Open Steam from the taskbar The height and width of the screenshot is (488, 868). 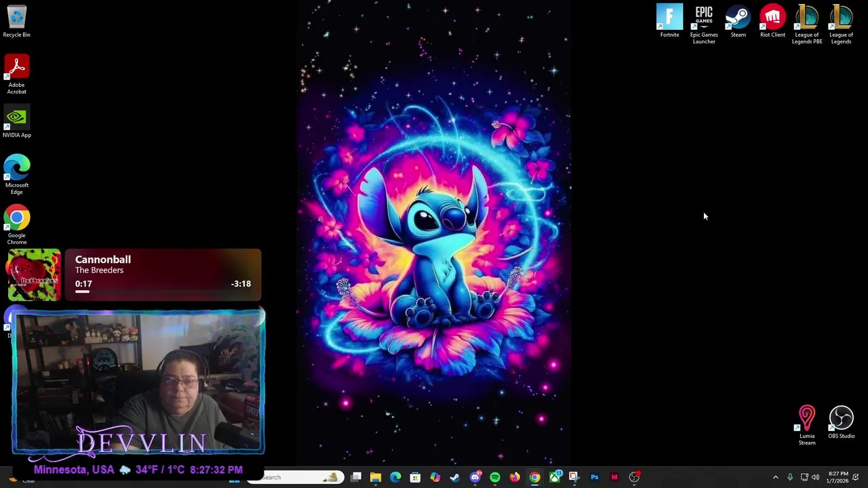(455, 477)
